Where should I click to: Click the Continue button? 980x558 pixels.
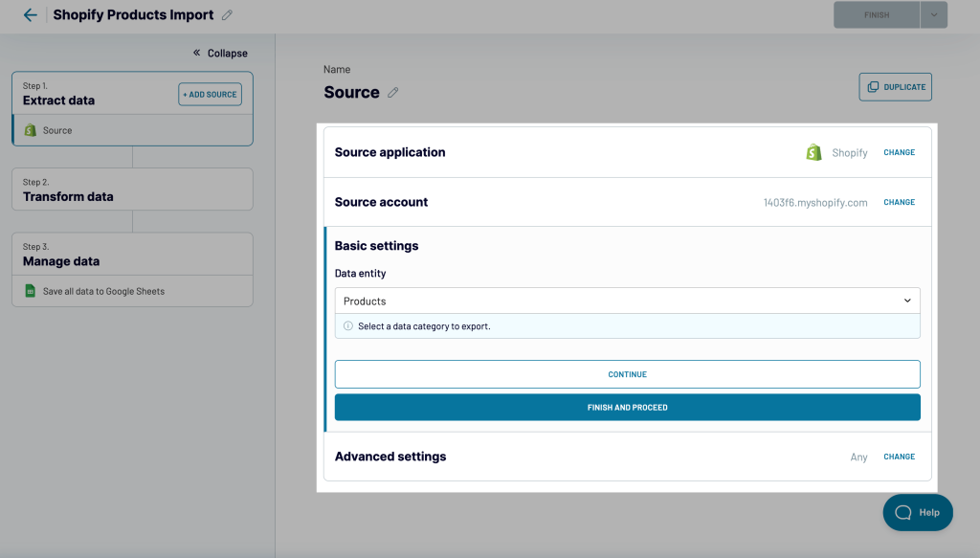(628, 374)
